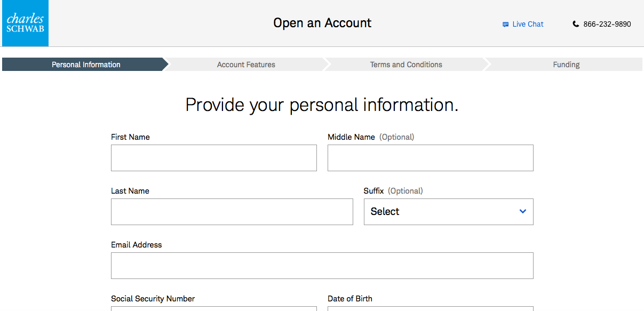Screen dimensions: 644x311
Task: Click the Email Address input field
Action: point(322,266)
